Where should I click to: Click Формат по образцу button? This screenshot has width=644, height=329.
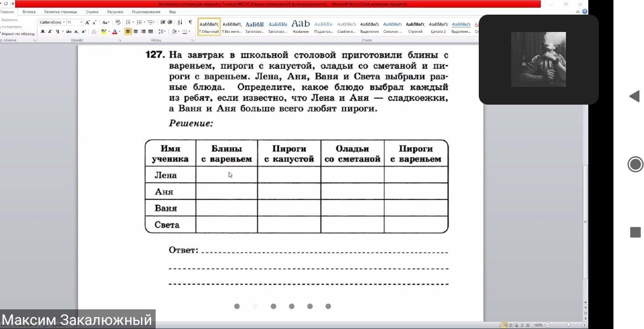tap(18, 34)
